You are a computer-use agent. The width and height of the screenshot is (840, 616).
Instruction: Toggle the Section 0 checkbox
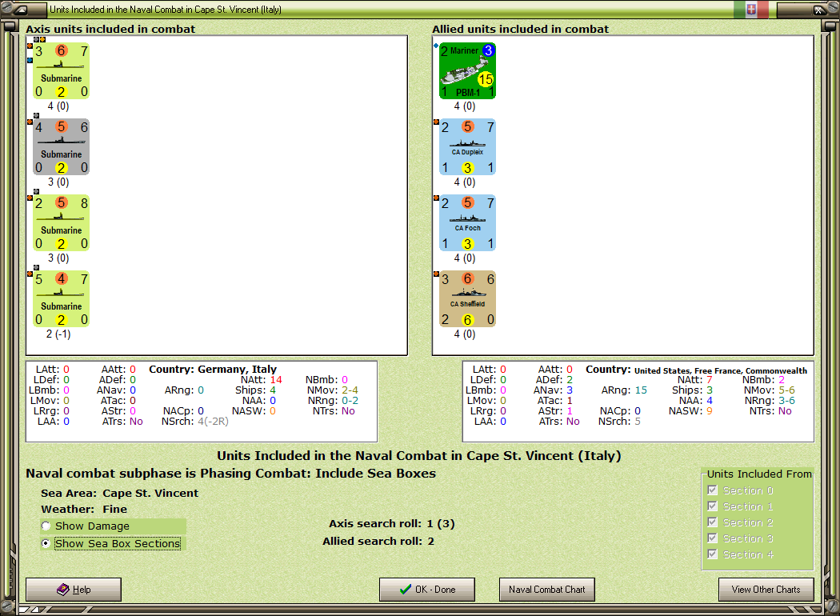click(713, 490)
